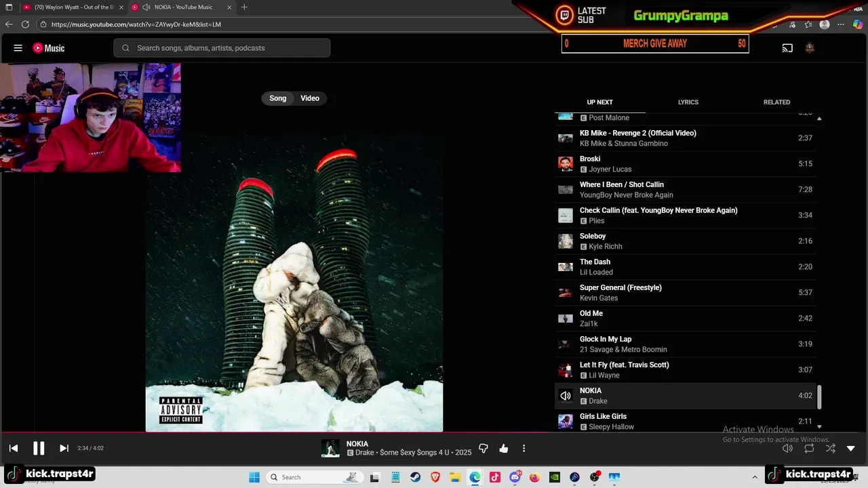Pause the current song
868x488 pixels.
click(x=39, y=448)
